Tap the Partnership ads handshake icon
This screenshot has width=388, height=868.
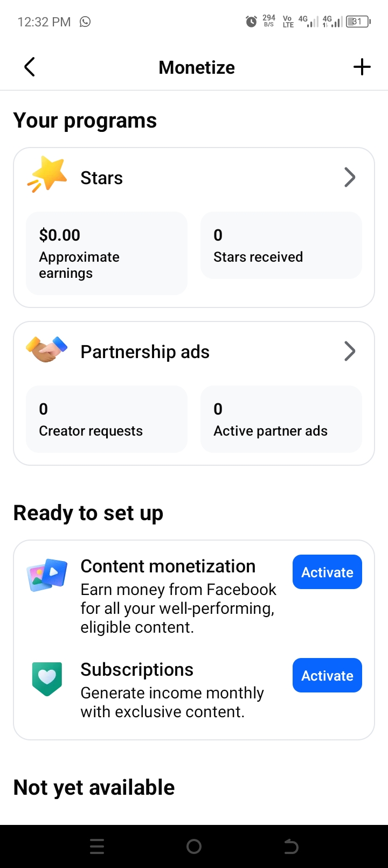coord(47,349)
